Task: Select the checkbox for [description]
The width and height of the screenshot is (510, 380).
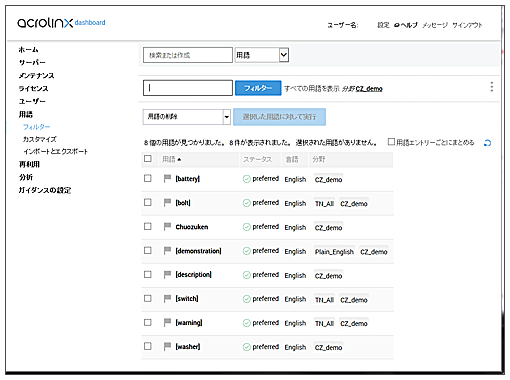Action: 148,274
